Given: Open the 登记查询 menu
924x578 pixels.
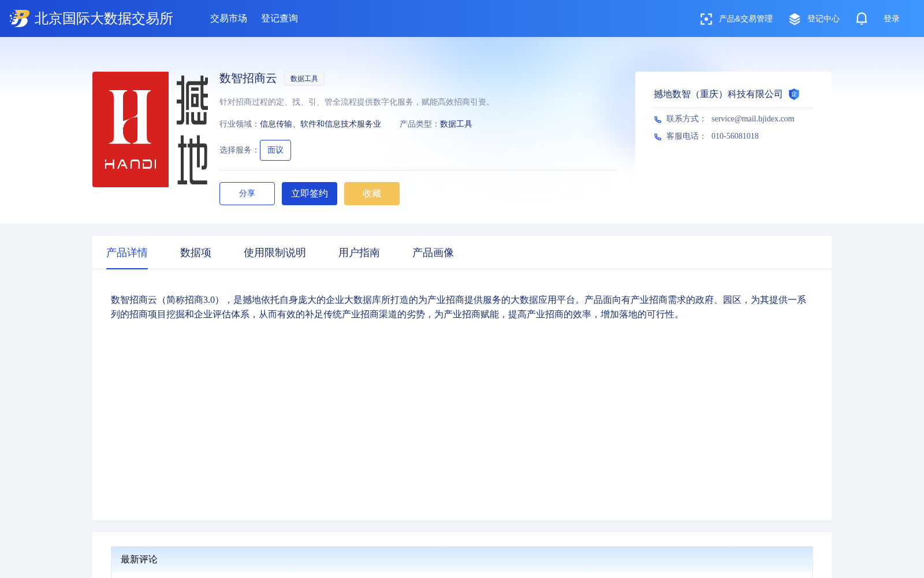Looking at the screenshot, I should click(x=280, y=18).
